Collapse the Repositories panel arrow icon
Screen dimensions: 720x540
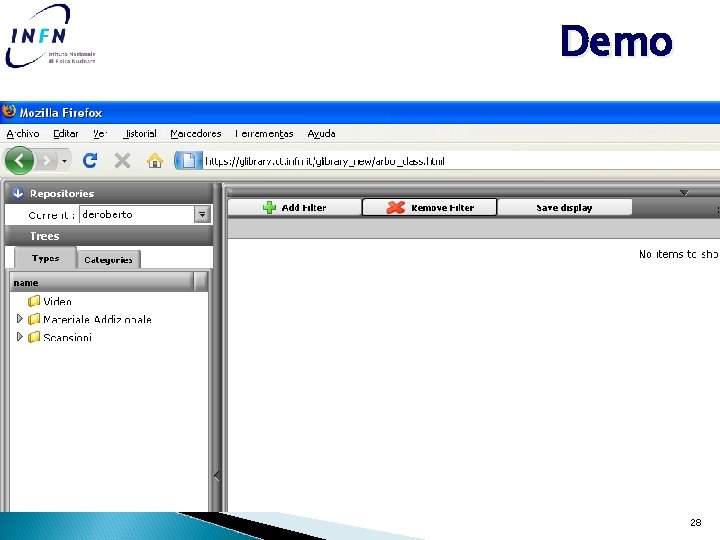point(18,193)
